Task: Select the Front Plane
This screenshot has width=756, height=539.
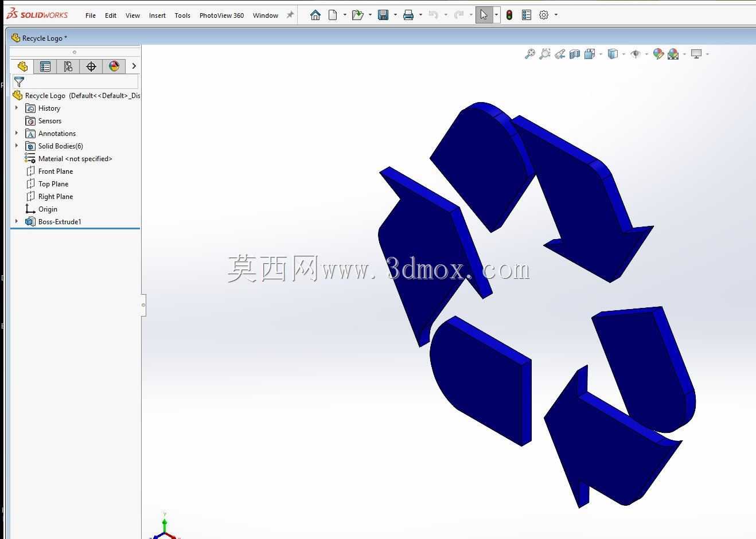Action: click(49, 171)
